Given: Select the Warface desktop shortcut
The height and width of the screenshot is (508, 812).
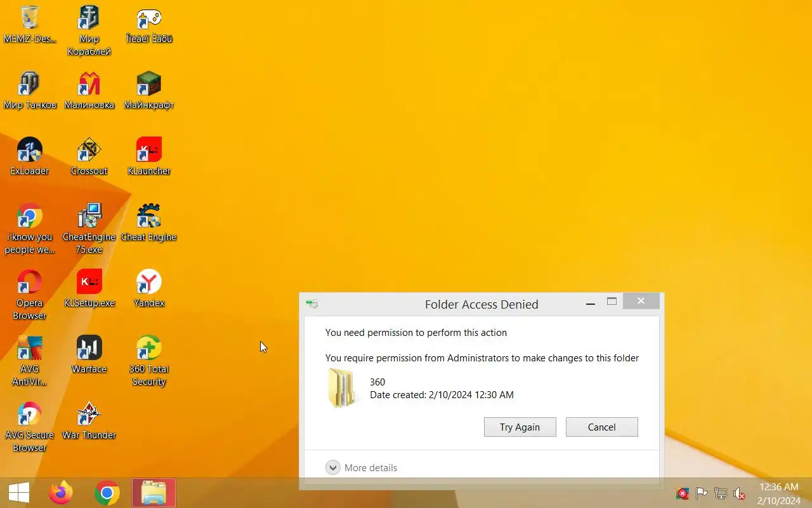Looking at the screenshot, I should point(89,355).
